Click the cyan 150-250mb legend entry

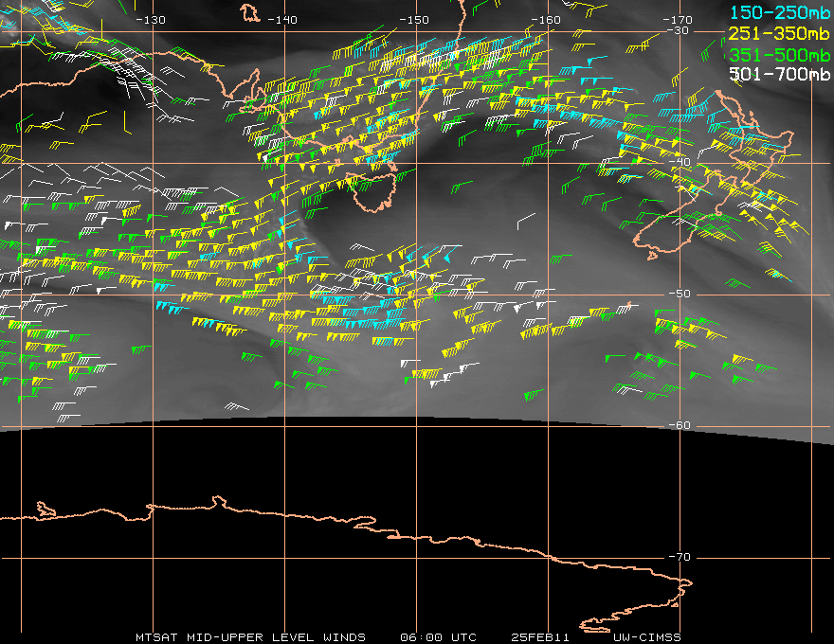tap(779, 12)
